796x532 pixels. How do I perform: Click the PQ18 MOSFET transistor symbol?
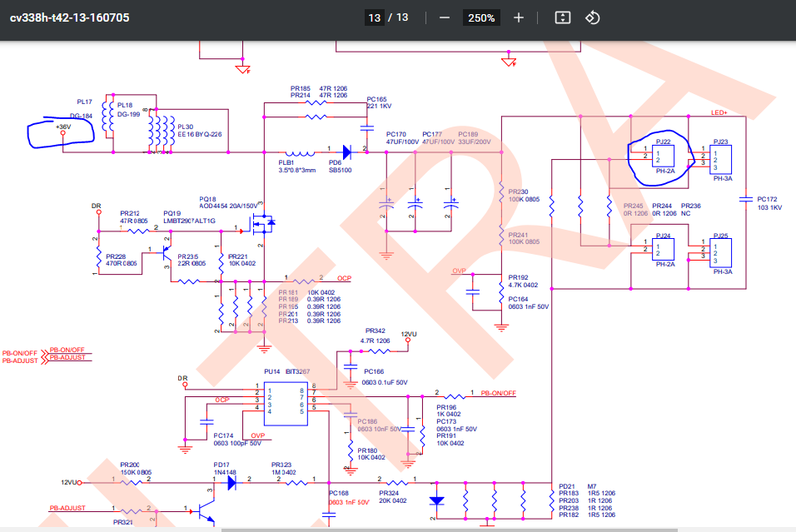pos(262,222)
